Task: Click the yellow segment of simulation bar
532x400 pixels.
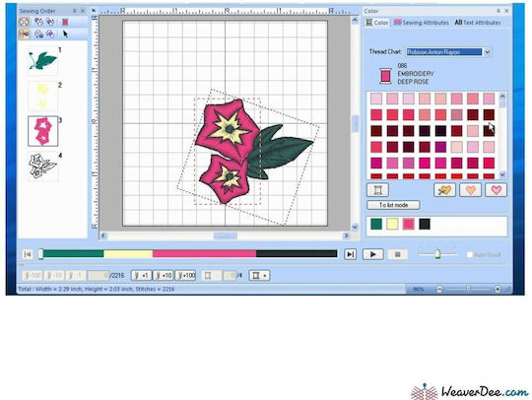Action: (x=128, y=254)
